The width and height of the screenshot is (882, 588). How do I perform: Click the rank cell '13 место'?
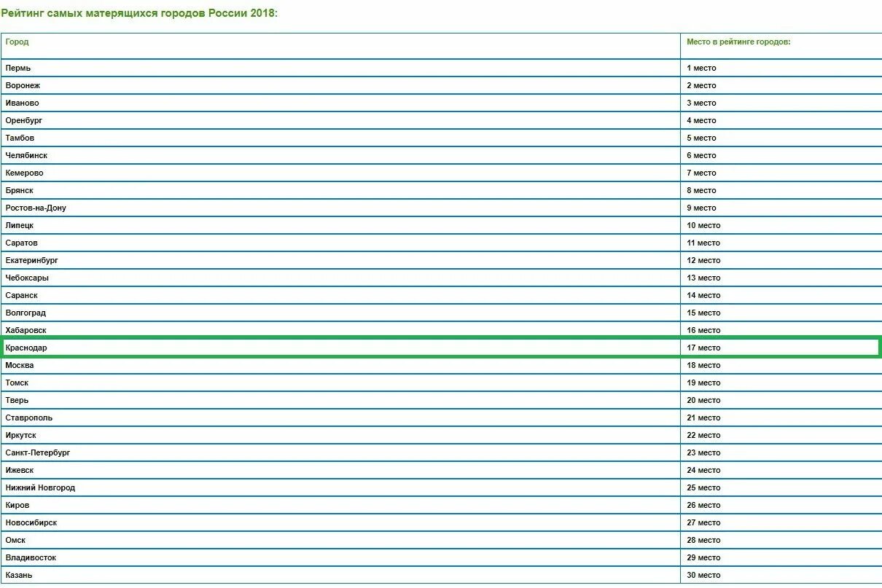(781, 278)
